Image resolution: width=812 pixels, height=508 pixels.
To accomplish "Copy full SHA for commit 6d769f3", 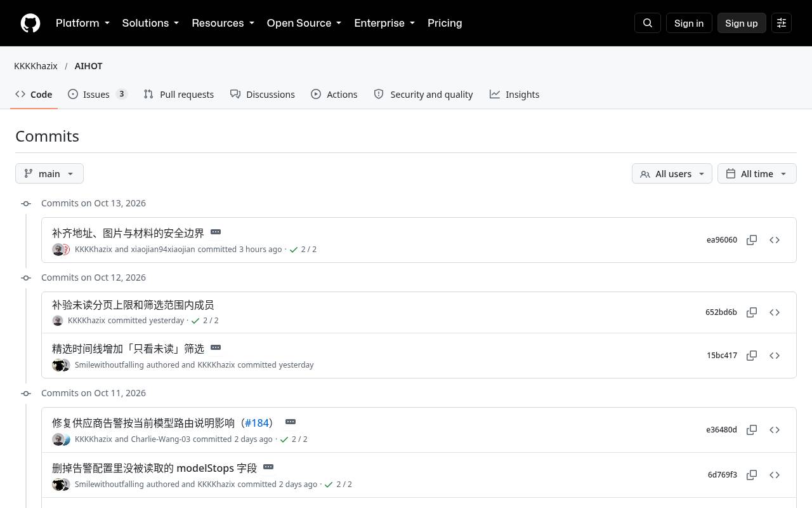I will pos(752,475).
